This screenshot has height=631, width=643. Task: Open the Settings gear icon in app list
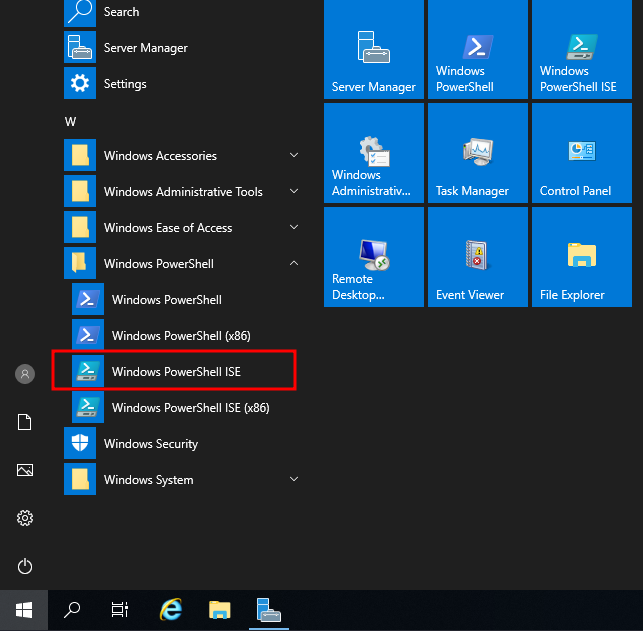tap(80, 84)
